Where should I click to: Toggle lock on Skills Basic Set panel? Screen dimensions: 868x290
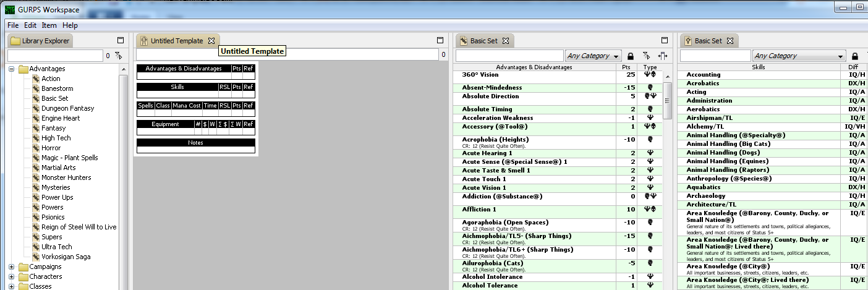(x=855, y=56)
